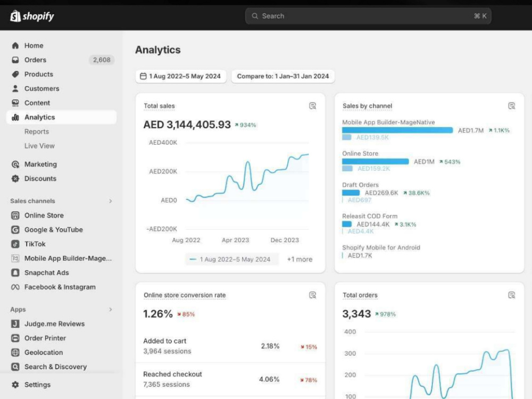Image resolution: width=532 pixels, height=399 pixels.
Task: Click the Judge.me Reviews app icon
Action: (x=15, y=323)
